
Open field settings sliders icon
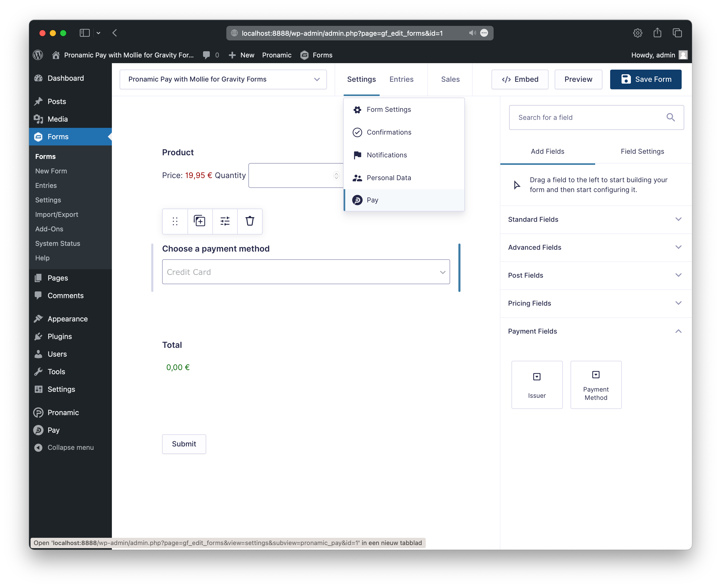225,221
